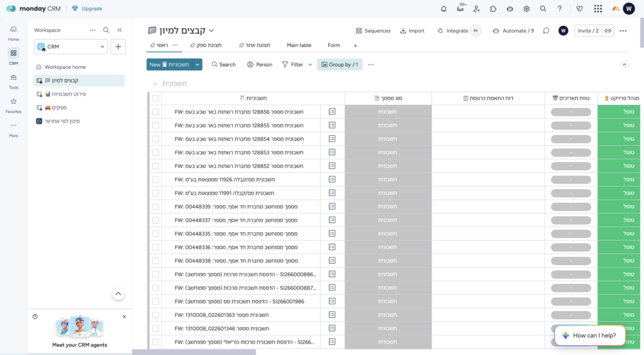The image size is (644, 355).
Task: Add new item with plus button in sidebar
Action: pos(118,46)
